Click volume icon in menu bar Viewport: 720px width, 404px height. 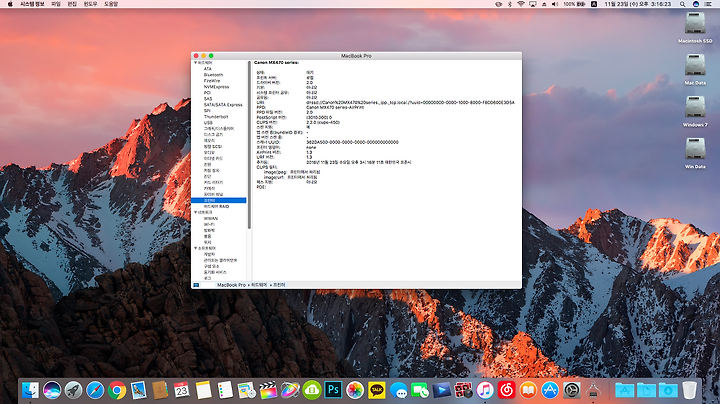(555, 4)
